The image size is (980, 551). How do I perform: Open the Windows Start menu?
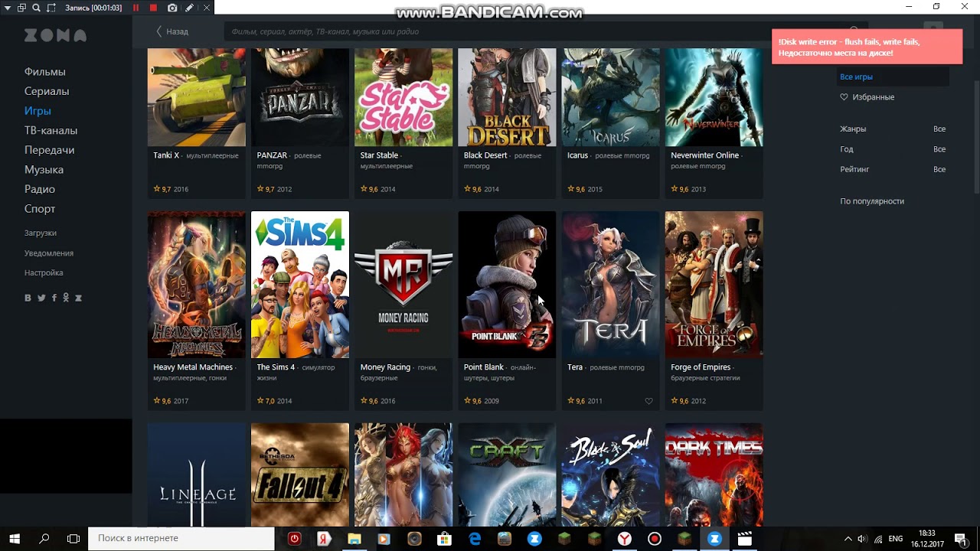click(x=15, y=539)
